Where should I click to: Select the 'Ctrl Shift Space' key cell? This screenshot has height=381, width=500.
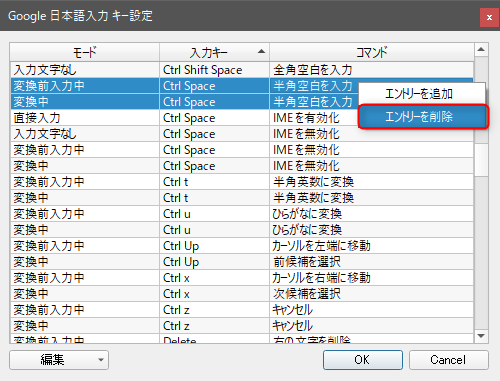pyautogui.click(x=214, y=70)
